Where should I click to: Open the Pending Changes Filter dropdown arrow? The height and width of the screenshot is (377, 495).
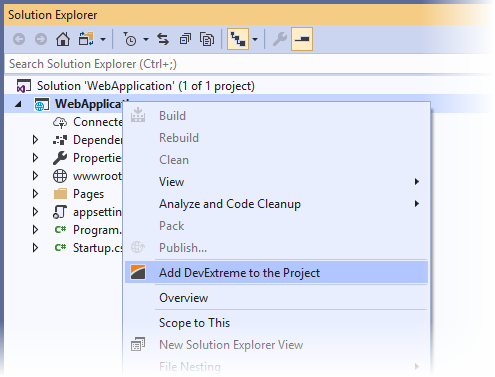pos(146,40)
